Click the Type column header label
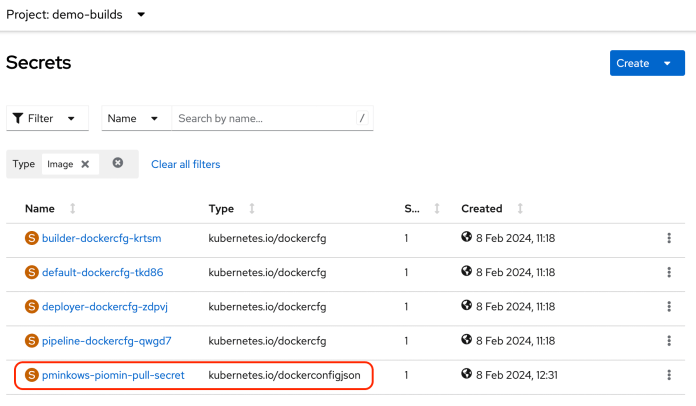The image size is (696, 406). pos(221,209)
